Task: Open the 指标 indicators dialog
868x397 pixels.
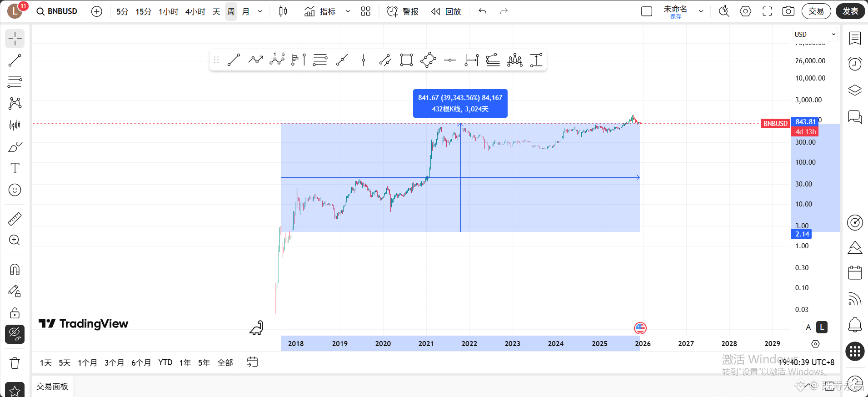Action: (320, 11)
